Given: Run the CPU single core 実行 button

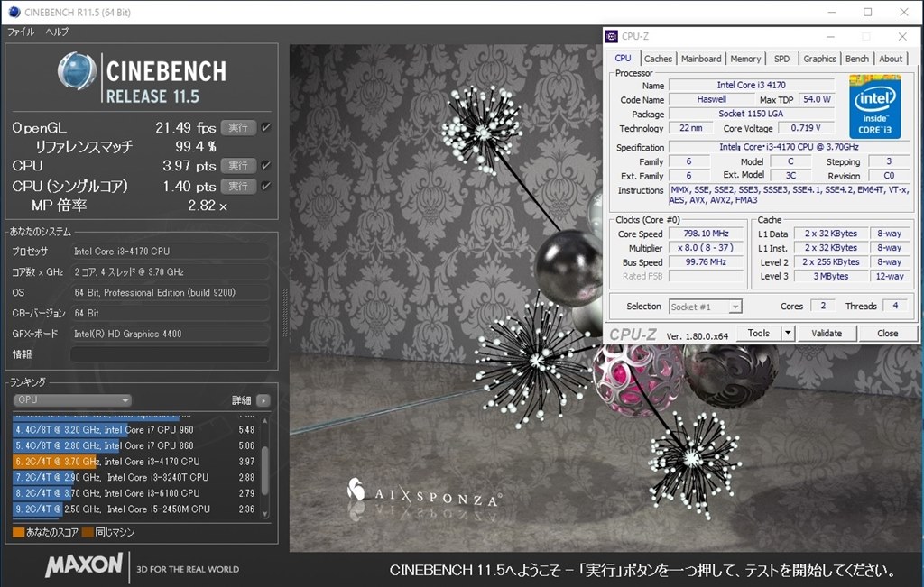Looking at the screenshot, I should (238, 187).
